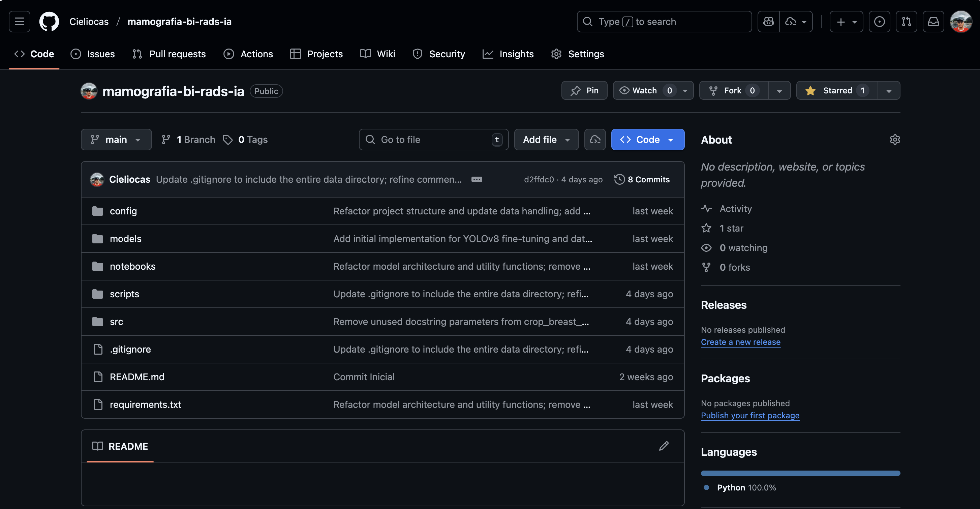Open the hamburger navigation menu
Image resolution: width=980 pixels, height=509 pixels.
pyautogui.click(x=20, y=22)
